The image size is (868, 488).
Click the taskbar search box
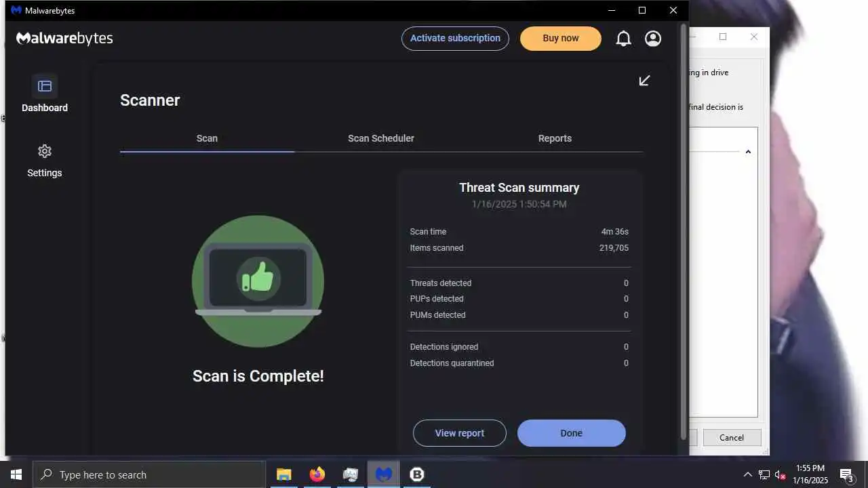pyautogui.click(x=149, y=474)
